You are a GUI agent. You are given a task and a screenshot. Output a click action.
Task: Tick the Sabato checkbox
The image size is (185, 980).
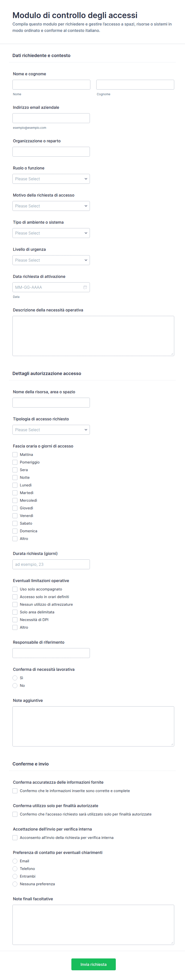click(x=15, y=523)
